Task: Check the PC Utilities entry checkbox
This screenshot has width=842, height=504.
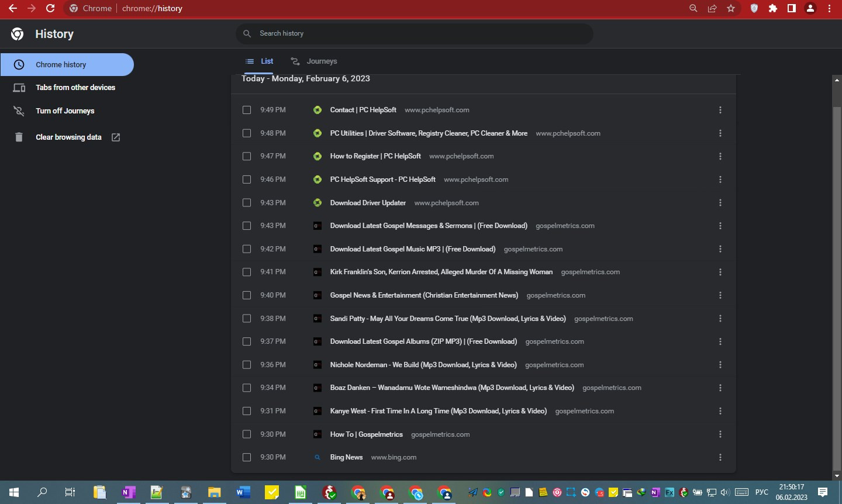Action: tap(247, 133)
